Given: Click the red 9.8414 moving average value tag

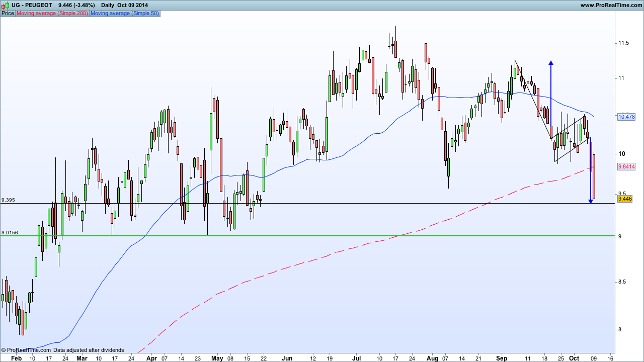Looking at the screenshot, I should coord(626,167).
